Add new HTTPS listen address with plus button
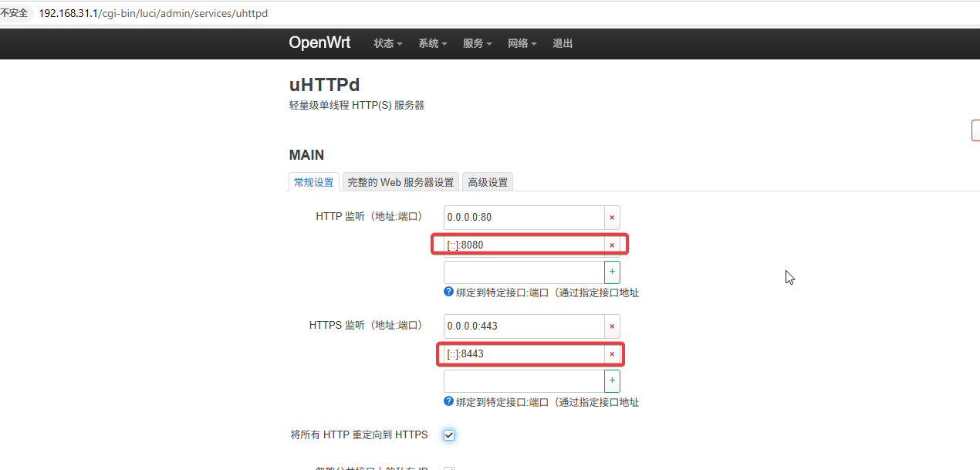The width and height of the screenshot is (980, 470). 612,381
